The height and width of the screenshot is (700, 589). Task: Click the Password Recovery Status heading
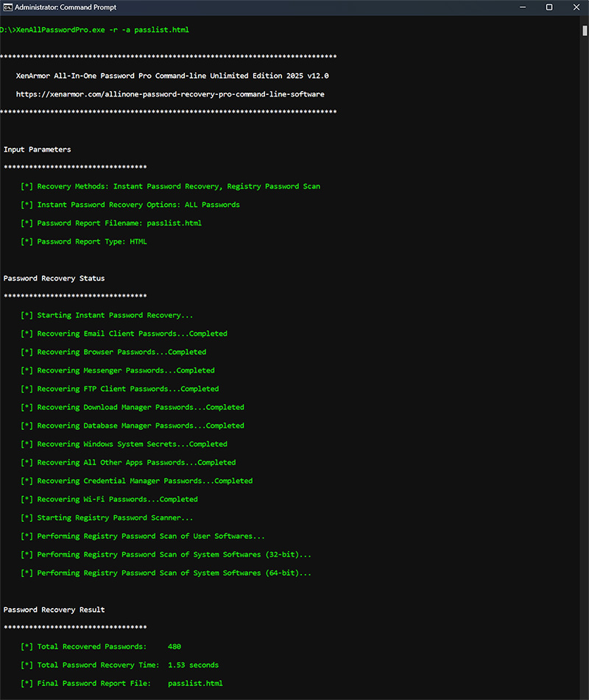click(54, 278)
